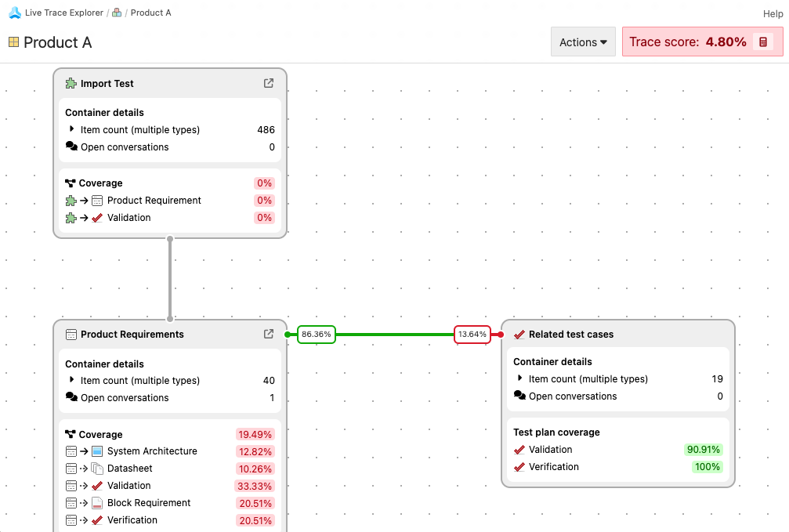Open the Help link
The height and width of the screenshot is (532, 789).
point(773,13)
